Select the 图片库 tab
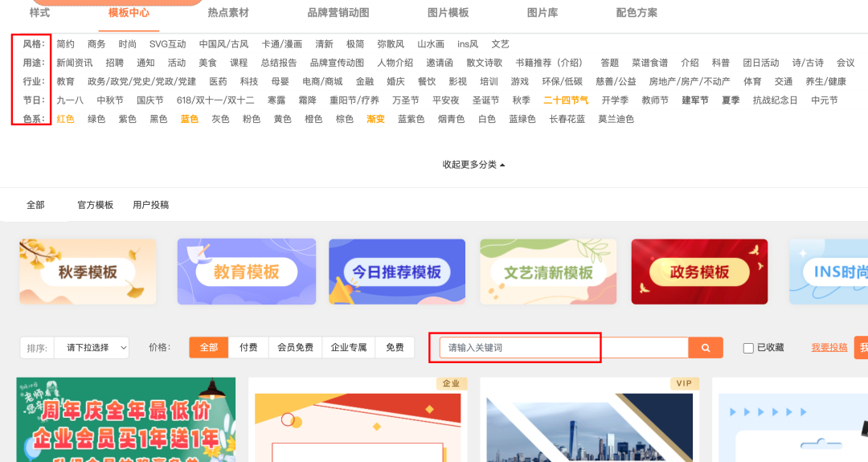Image resolution: width=868 pixels, height=462 pixels. [x=542, y=13]
